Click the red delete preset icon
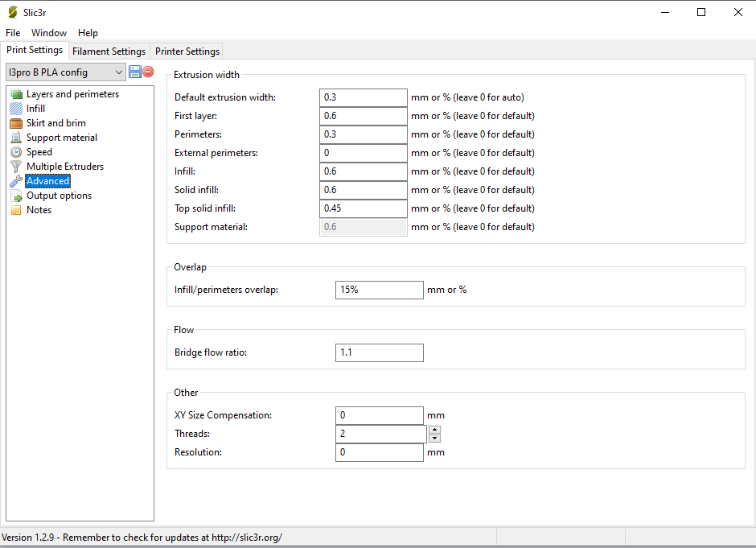This screenshot has height=548, width=756. (x=148, y=72)
